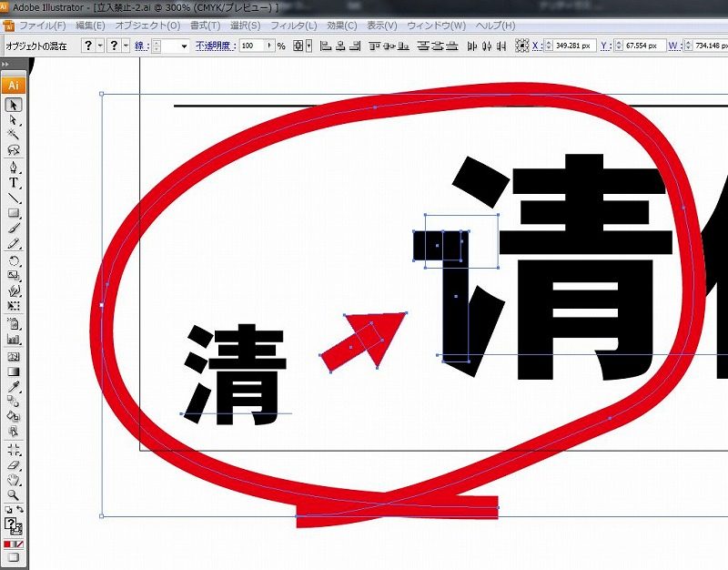Screen dimensions: 728x570
Task: Activate the Pen tool
Action: point(14,168)
